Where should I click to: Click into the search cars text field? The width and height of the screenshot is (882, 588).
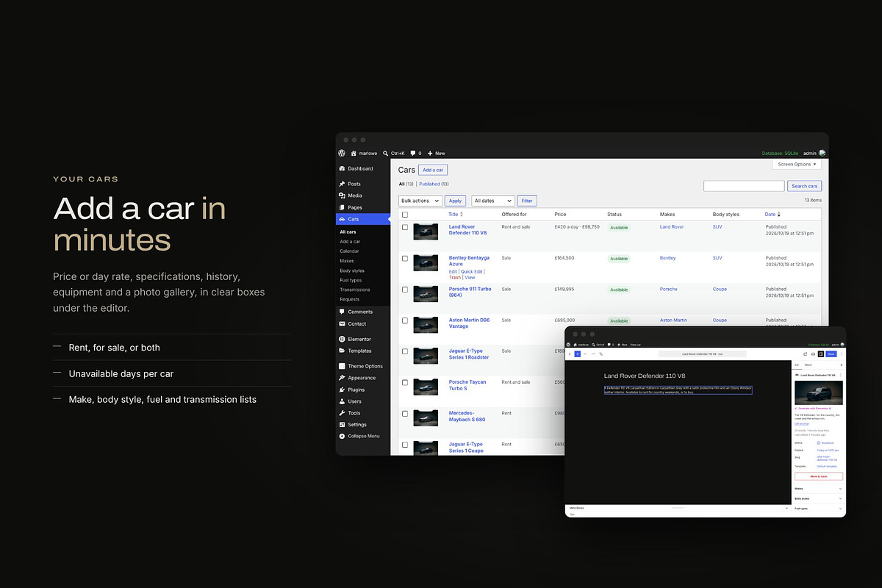pos(744,186)
